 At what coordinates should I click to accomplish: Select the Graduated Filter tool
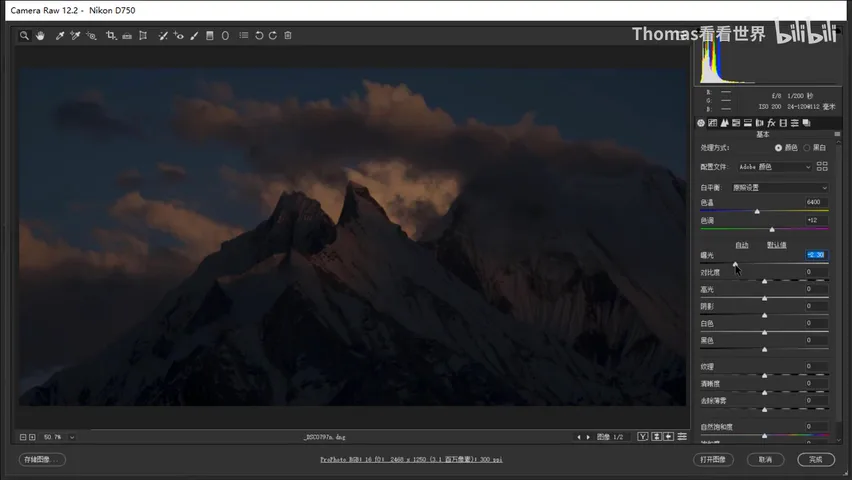click(210, 35)
